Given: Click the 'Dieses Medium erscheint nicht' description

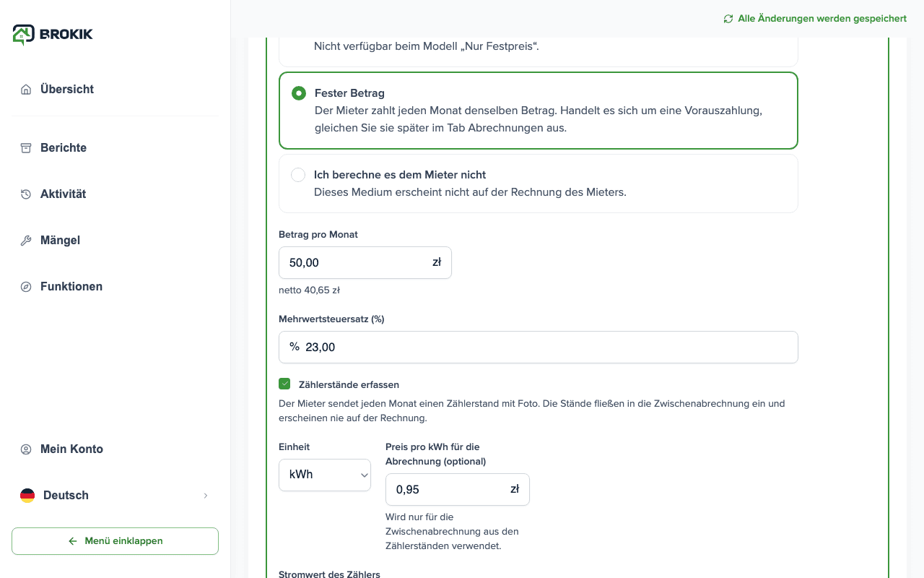Looking at the screenshot, I should 470,192.
